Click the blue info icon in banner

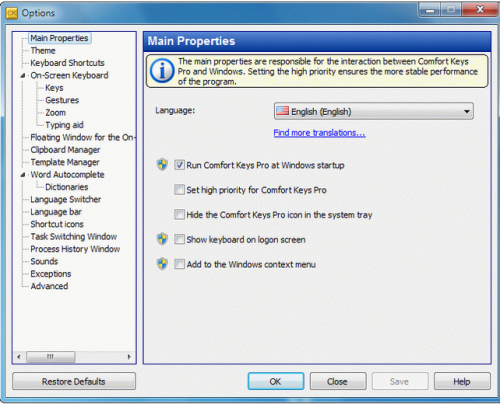click(162, 71)
